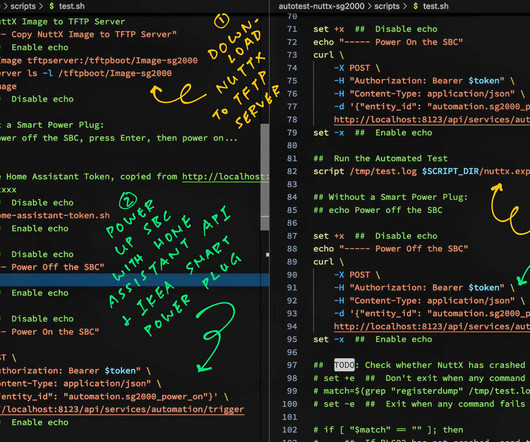
Task: Select test.sh breadcrumb in the right editor
Action: pyautogui.click(x=436, y=6)
